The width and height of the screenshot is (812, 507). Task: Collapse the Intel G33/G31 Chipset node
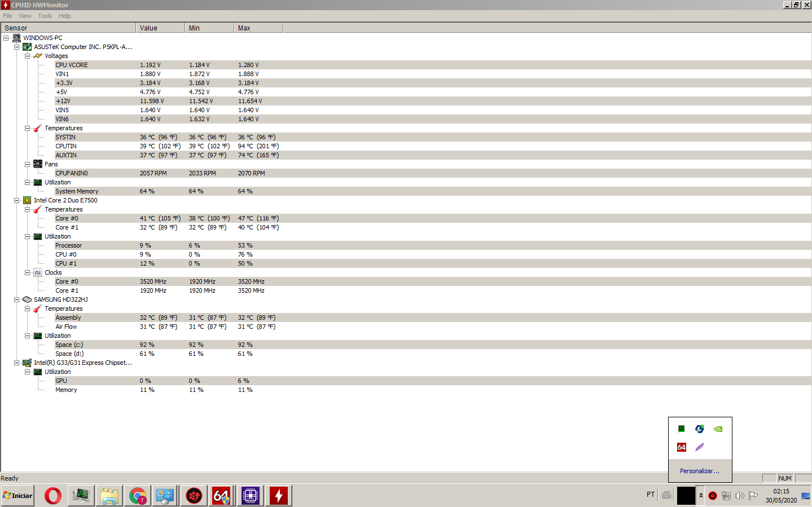click(x=17, y=363)
